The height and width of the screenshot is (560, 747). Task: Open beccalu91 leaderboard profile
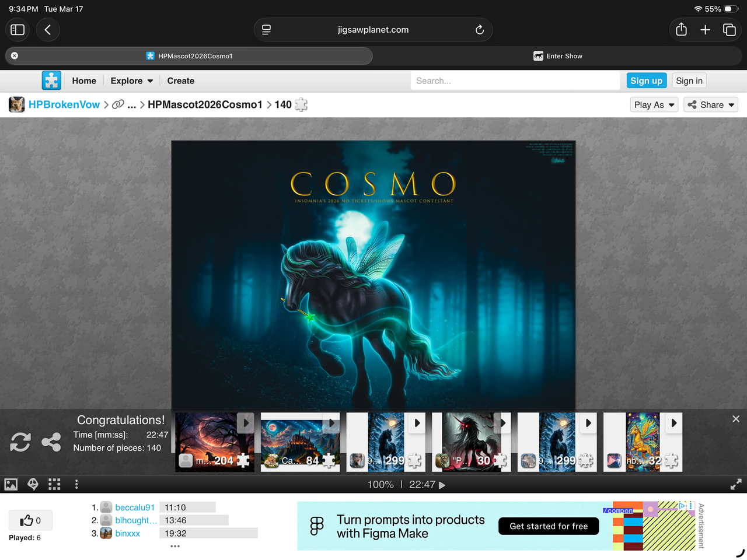coord(135,508)
